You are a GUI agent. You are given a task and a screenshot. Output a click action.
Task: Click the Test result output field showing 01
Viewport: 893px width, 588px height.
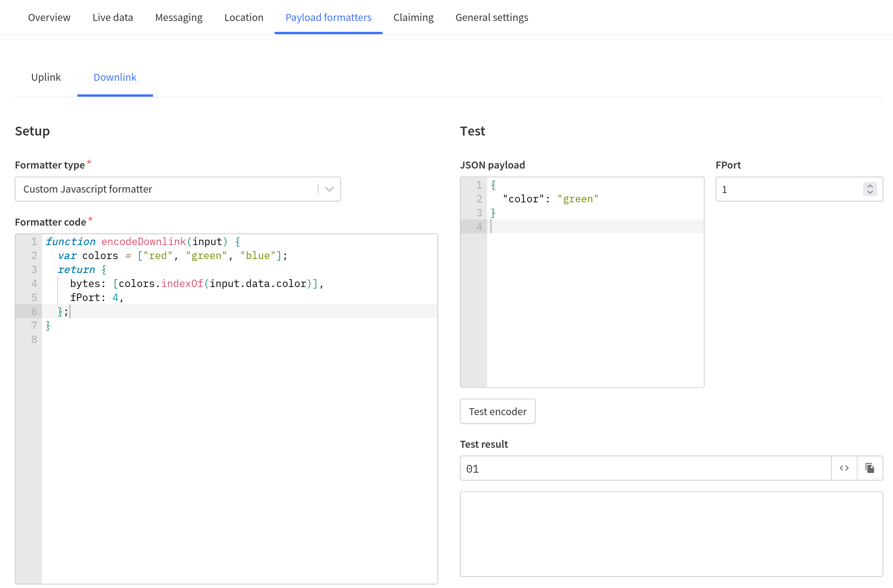pyautogui.click(x=645, y=468)
